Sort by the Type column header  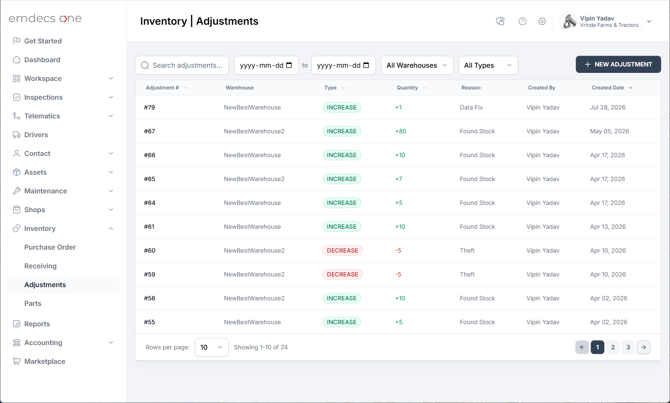[x=335, y=88]
